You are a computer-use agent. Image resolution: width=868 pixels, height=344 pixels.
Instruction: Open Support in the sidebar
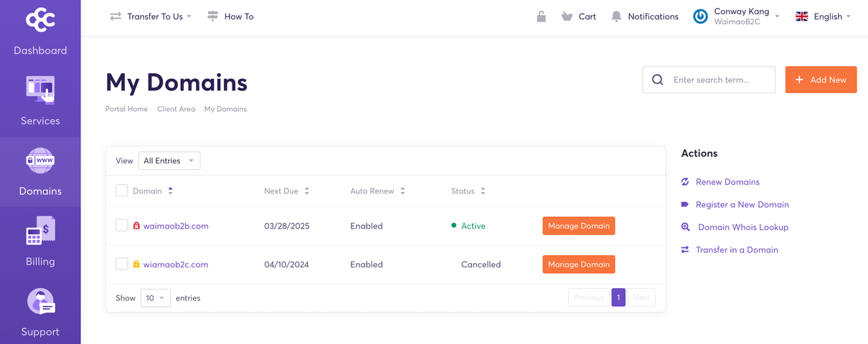pos(40,312)
